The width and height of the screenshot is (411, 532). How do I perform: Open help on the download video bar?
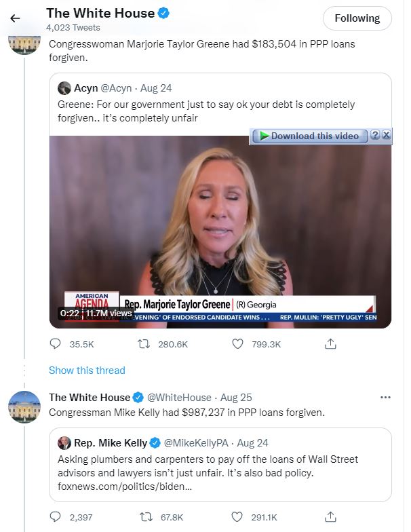pos(375,135)
